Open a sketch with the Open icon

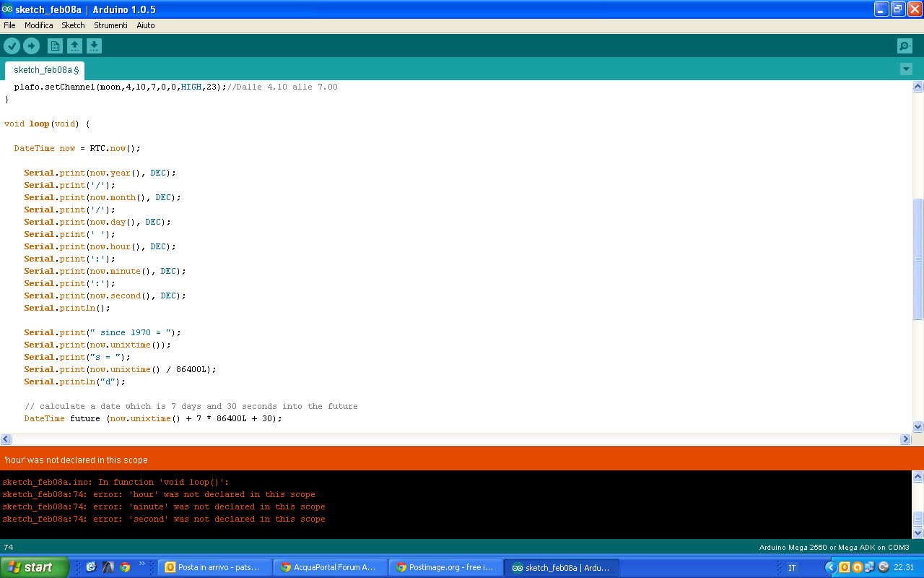74,46
